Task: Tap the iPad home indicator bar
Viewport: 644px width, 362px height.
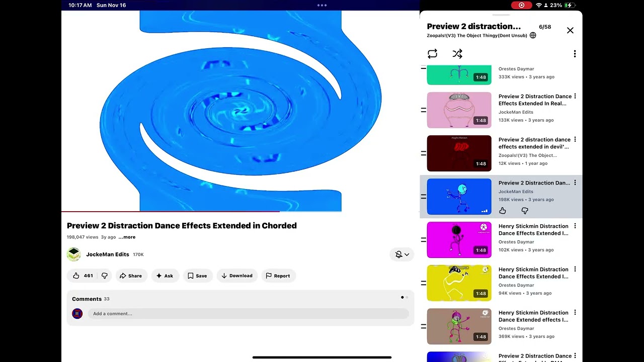Action: click(x=322, y=357)
